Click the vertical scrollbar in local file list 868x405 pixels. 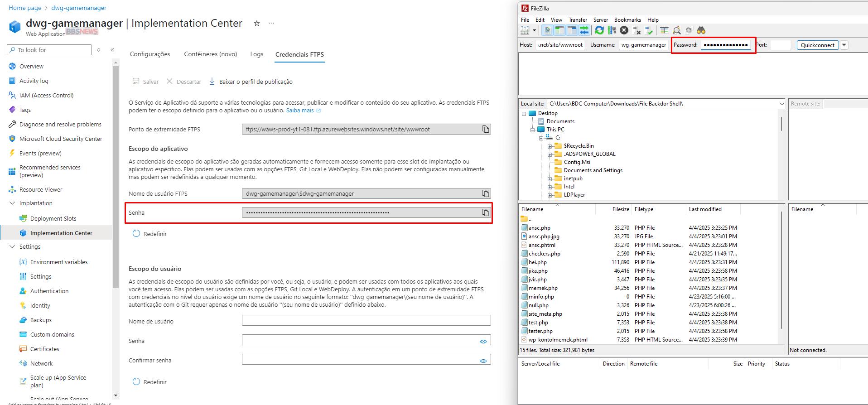[782, 272]
